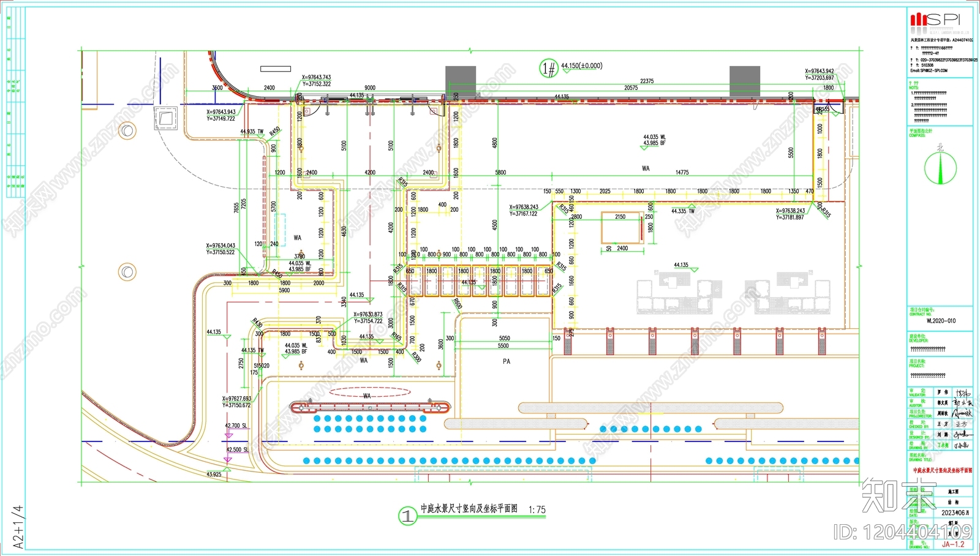Click the circled number 1 drawing marker
Image resolution: width=980 pixels, height=556 pixels.
point(407,516)
